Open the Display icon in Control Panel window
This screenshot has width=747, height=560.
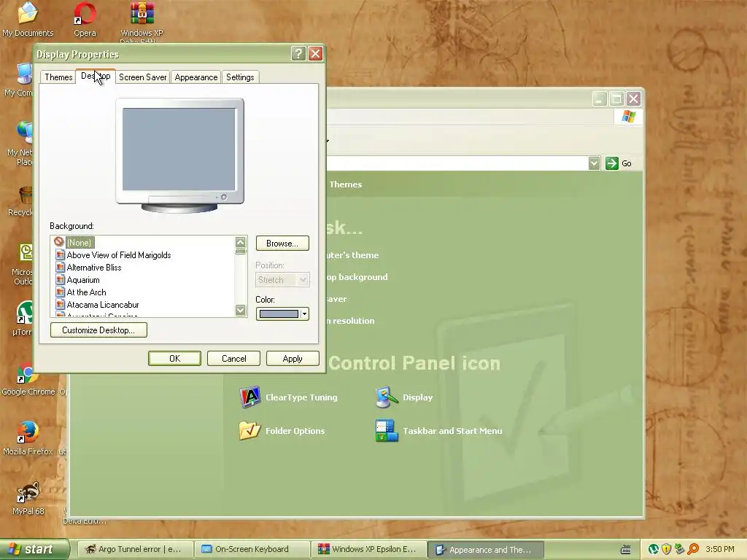coord(387,397)
